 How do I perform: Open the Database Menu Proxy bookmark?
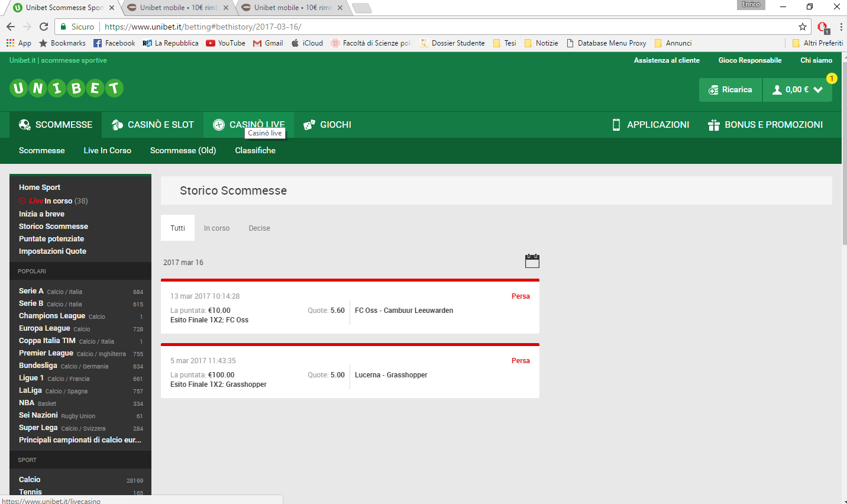606,43
